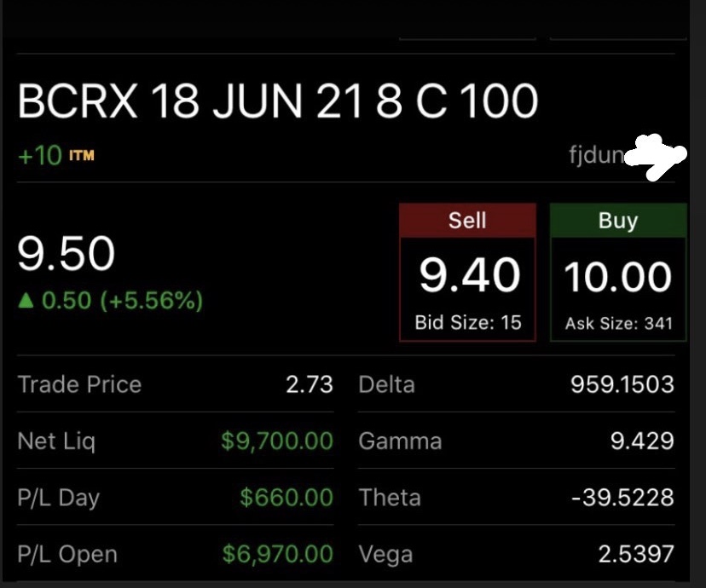Select the last price 9.50
Screen dimensions: 706x588
coord(67,253)
